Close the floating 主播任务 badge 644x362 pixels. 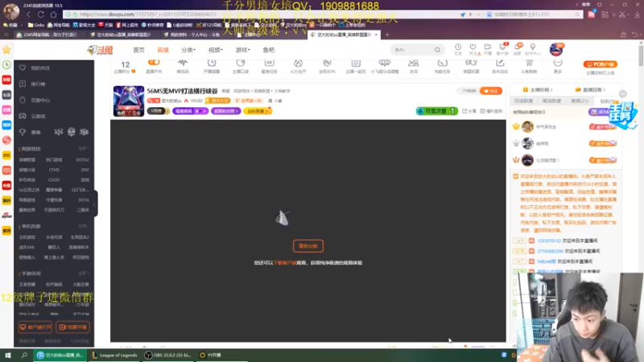click(623, 93)
